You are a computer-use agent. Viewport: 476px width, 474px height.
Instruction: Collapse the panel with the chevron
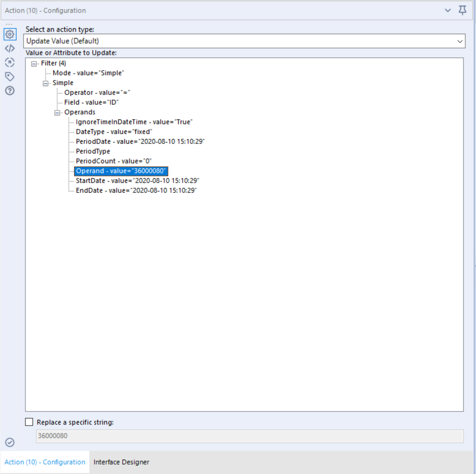[x=449, y=10]
